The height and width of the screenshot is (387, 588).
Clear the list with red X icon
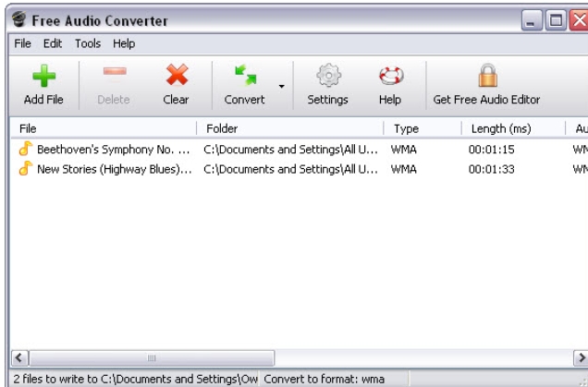(x=177, y=75)
